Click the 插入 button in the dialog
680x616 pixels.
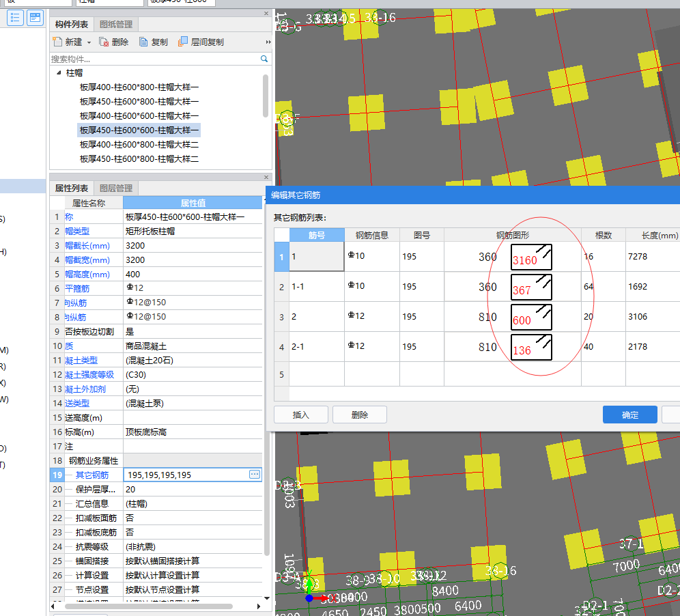tap(301, 415)
